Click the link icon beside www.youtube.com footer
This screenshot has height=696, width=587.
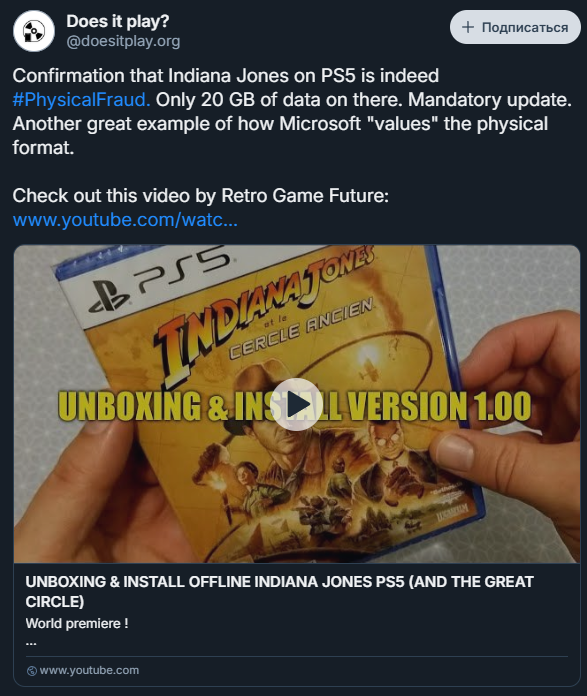(x=32, y=671)
